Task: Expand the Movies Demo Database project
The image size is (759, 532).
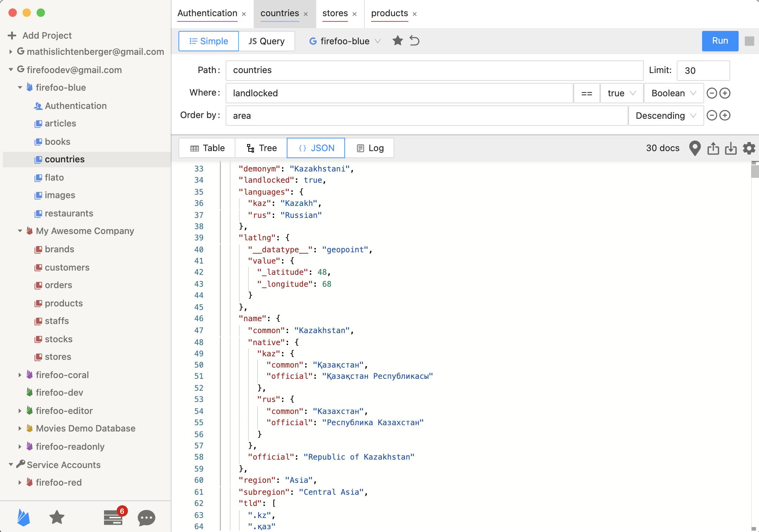Action: pos(19,429)
